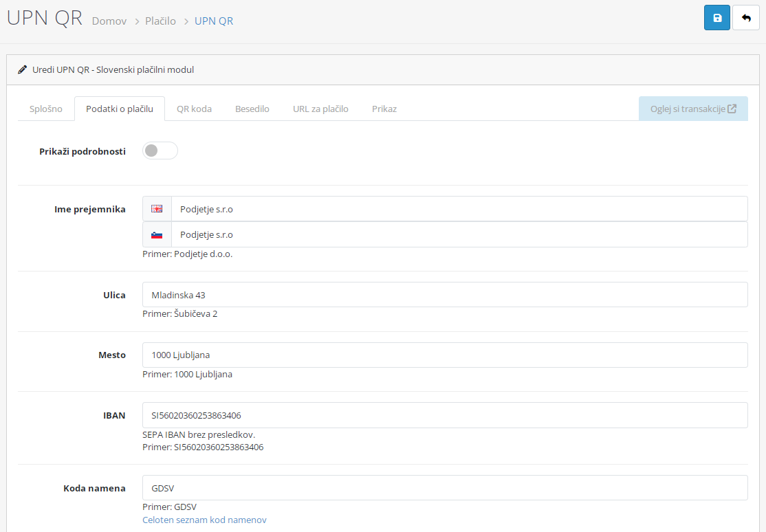Click the Plačilo breadcrumb link
Viewport: 766px width, 532px height.
click(160, 21)
